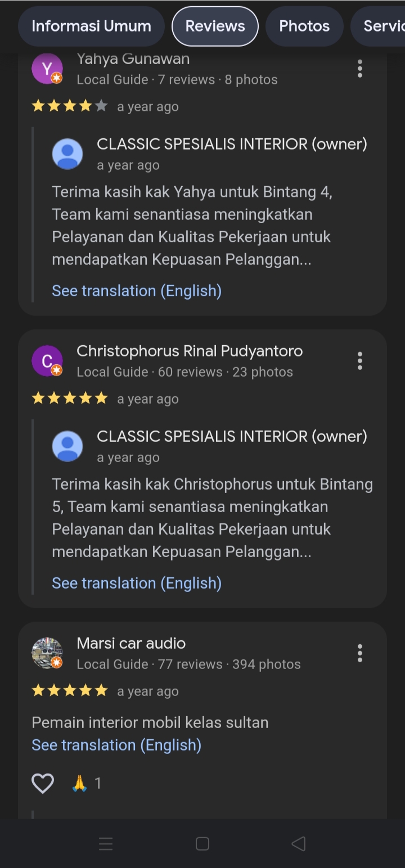Open more options for Yahya Gunawan's review

tap(359, 69)
